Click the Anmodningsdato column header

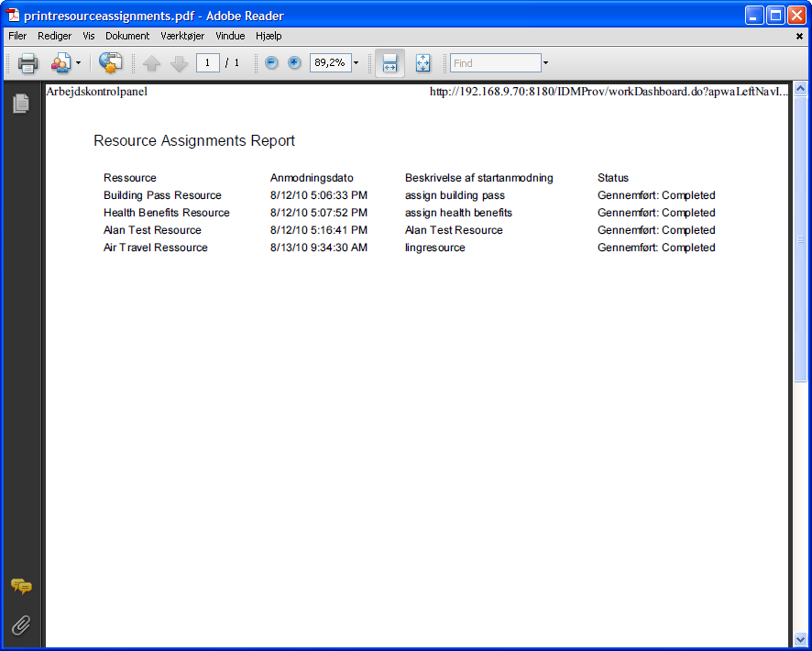coord(312,178)
